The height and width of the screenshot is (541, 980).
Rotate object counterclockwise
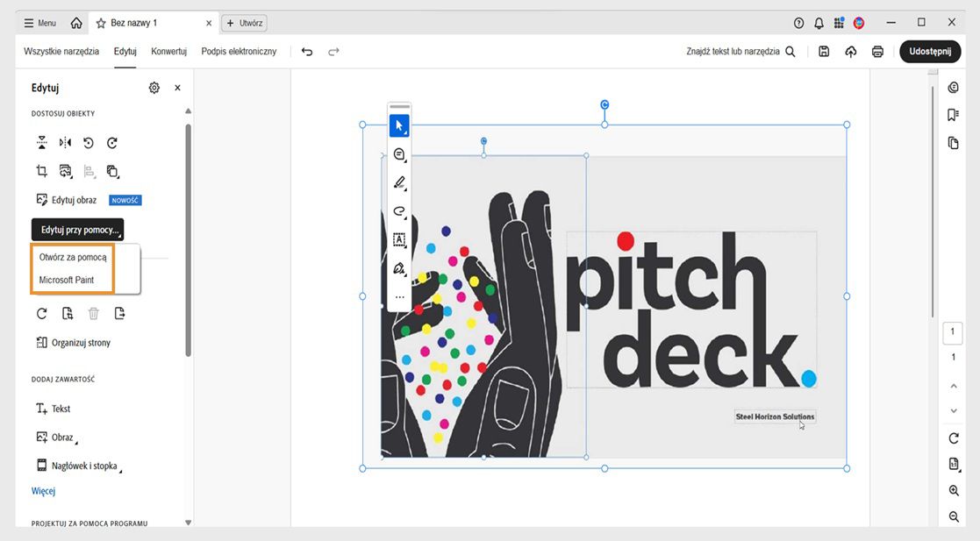coord(88,143)
